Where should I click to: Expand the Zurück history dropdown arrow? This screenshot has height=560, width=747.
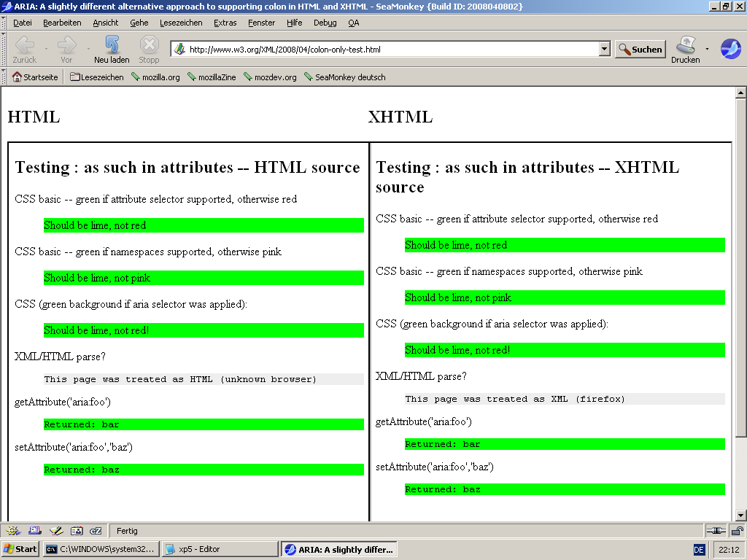pos(46,49)
